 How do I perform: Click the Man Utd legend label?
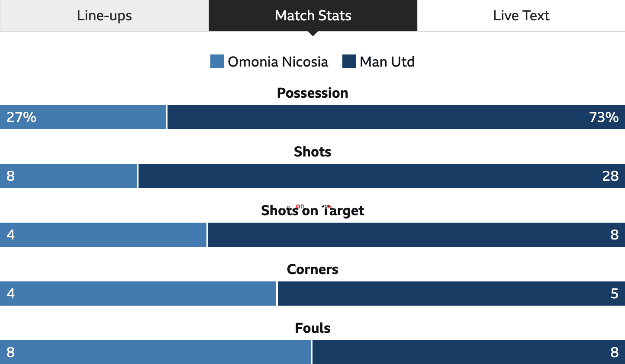[x=387, y=62]
